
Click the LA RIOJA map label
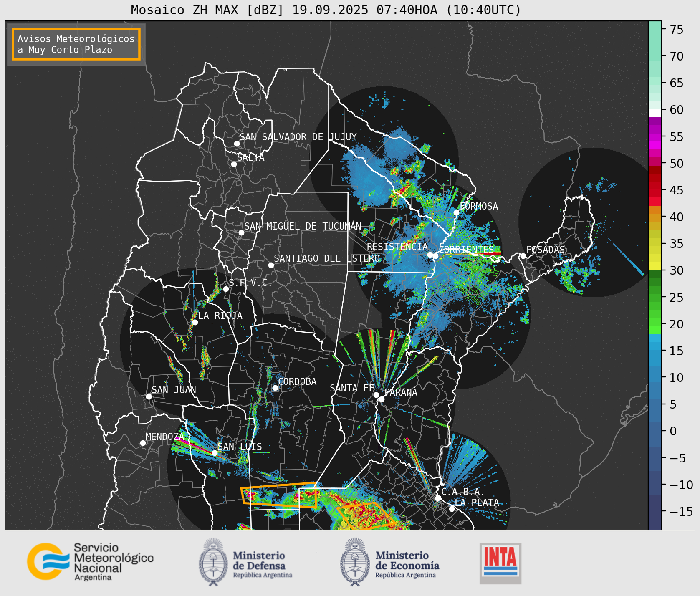pyautogui.click(x=220, y=316)
